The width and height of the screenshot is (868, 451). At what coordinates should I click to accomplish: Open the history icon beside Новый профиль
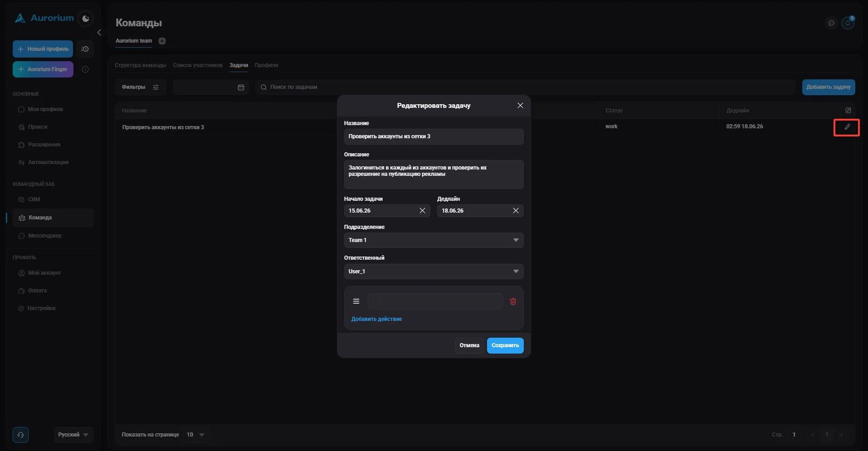pos(85,49)
